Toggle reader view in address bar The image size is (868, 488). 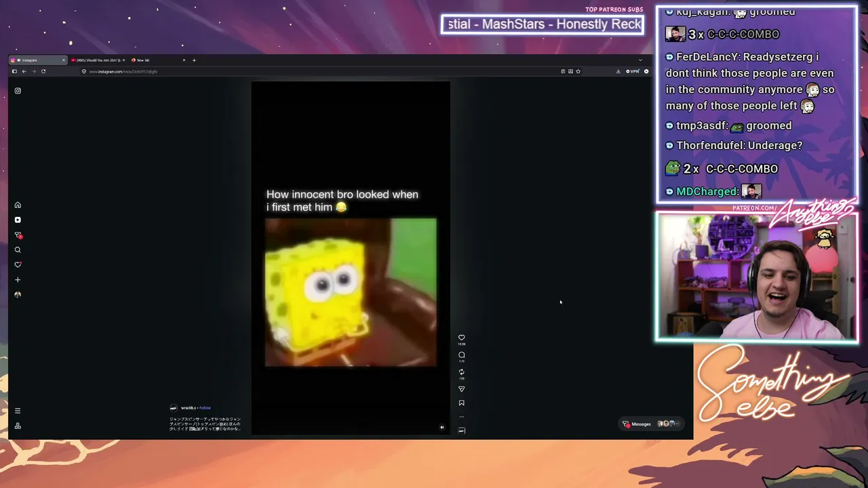(x=563, y=71)
